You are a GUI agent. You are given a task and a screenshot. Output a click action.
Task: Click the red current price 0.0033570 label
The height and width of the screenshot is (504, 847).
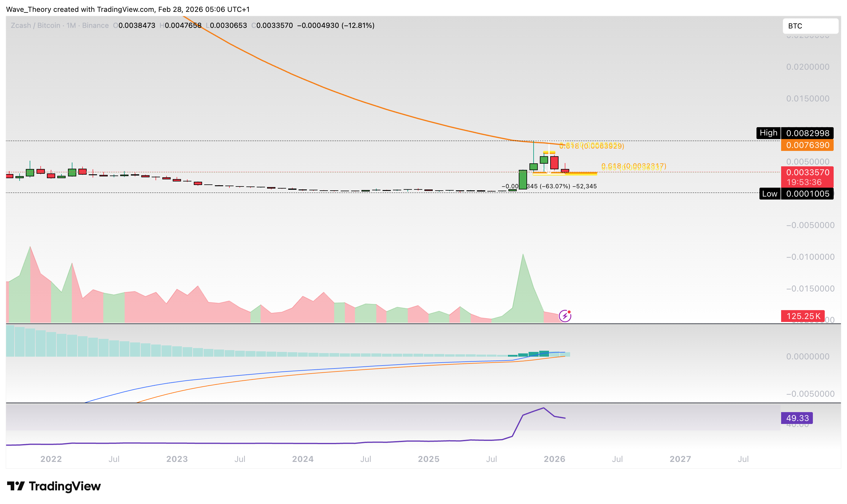point(807,173)
